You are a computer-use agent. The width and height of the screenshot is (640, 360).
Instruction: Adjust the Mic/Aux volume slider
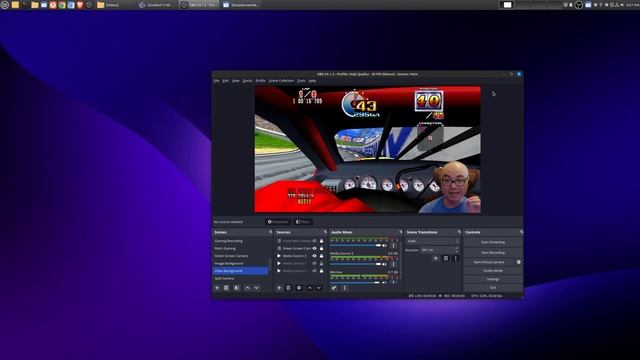(356, 282)
